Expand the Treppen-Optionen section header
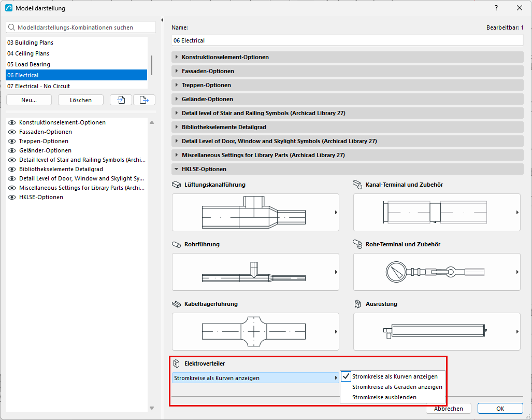The height and width of the screenshot is (420, 532). [x=348, y=85]
